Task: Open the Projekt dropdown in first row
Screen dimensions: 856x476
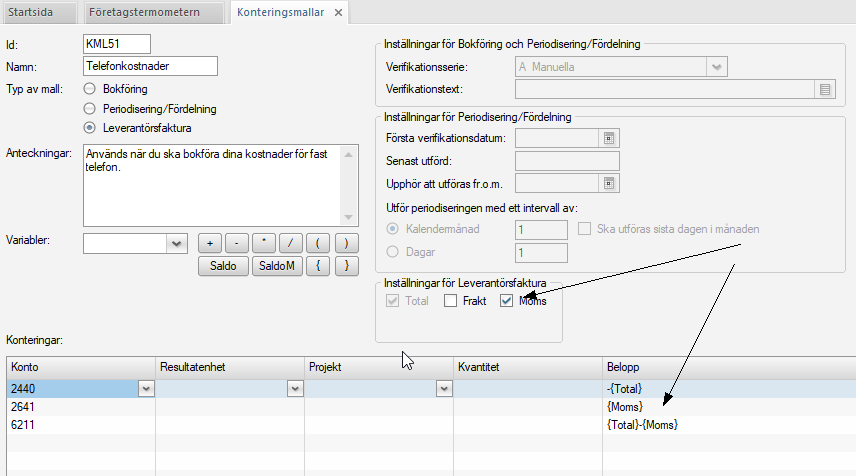Action: point(444,389)
